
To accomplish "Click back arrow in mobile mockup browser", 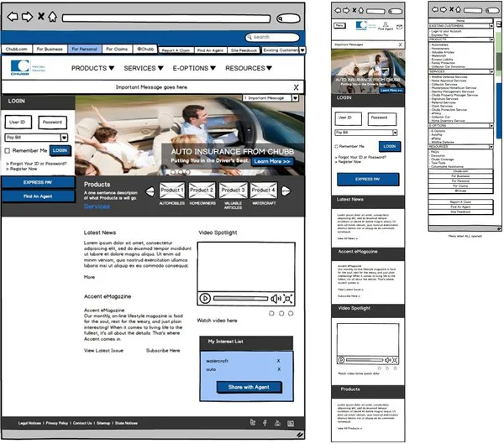I will point(338,10).
